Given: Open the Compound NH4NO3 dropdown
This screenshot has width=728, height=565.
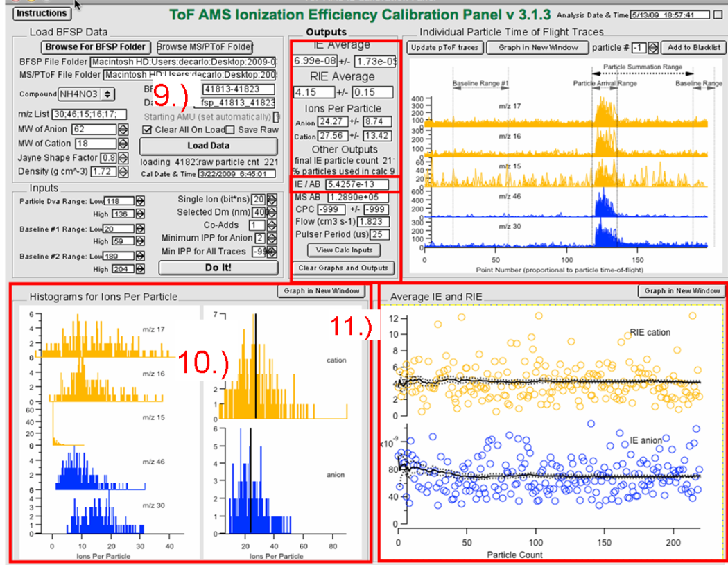Looking at the screenshot, I should [x=87, y=94].
